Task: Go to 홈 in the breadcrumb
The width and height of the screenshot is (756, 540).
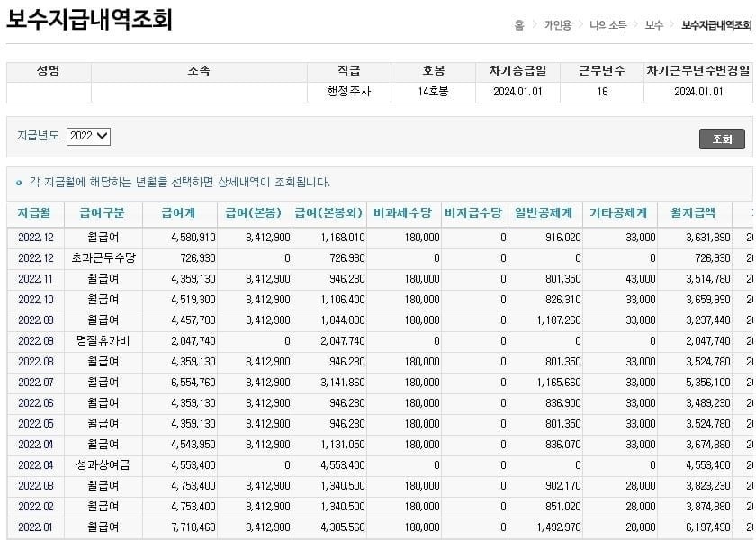Action: pos(519,25)
